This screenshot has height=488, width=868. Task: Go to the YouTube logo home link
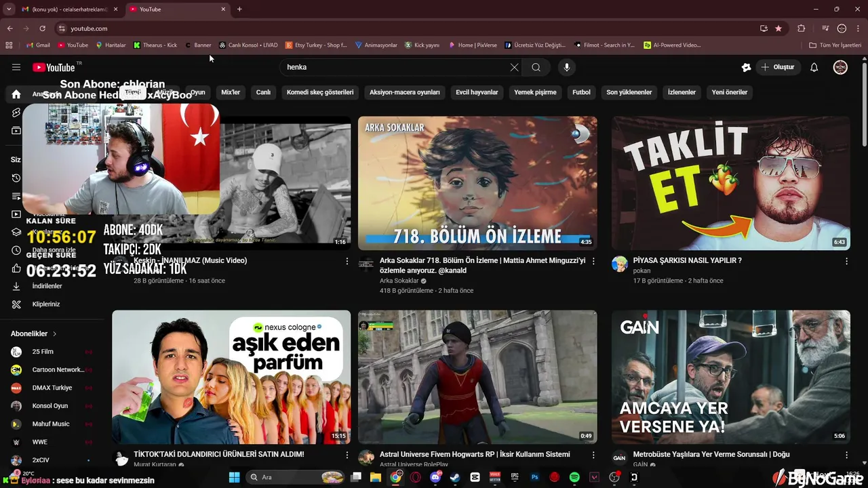pos(54,67)
